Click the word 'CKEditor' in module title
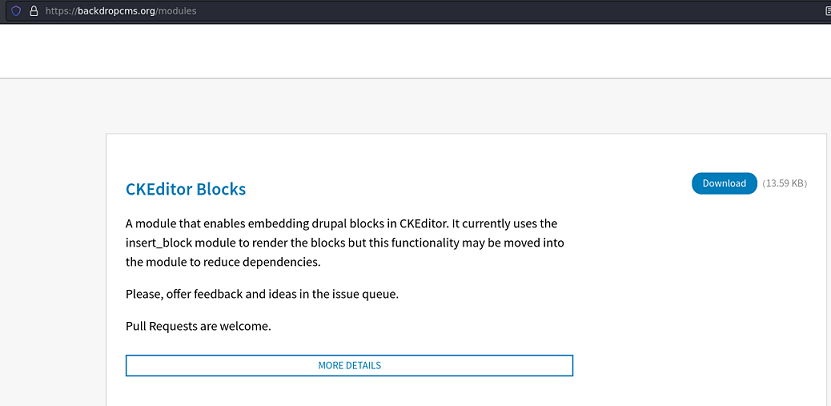 coord(159,189)
